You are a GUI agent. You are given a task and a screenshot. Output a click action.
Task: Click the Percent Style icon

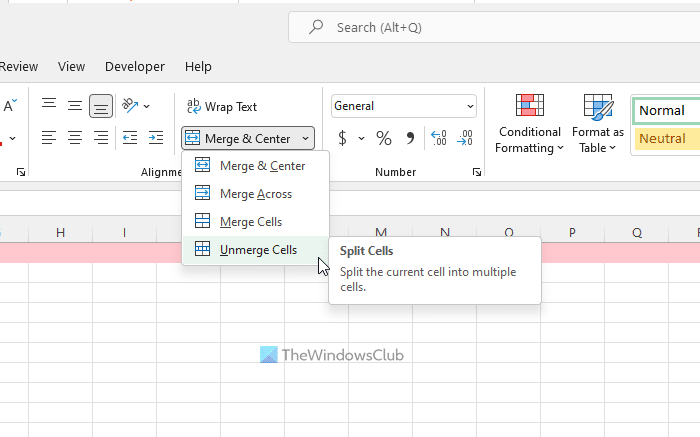point(384,138)
